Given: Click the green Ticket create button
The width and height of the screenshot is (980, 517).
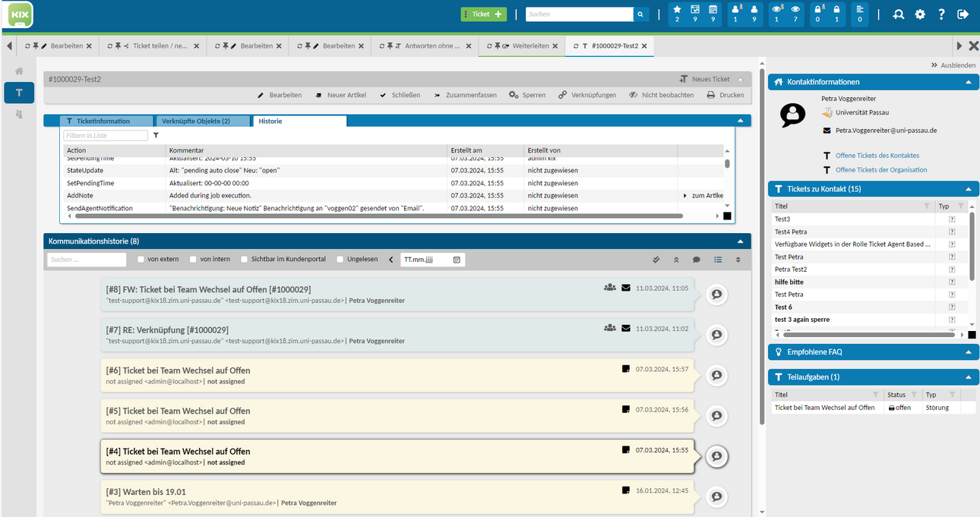Looking at the screenshot, I should point(483,14).
